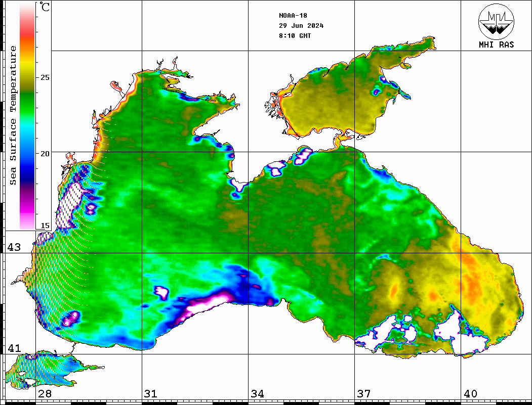The width and height of the screenshot is (532, 405).
Task: Click the 20 tick label on the temperature scale
Action: (45, 154)
